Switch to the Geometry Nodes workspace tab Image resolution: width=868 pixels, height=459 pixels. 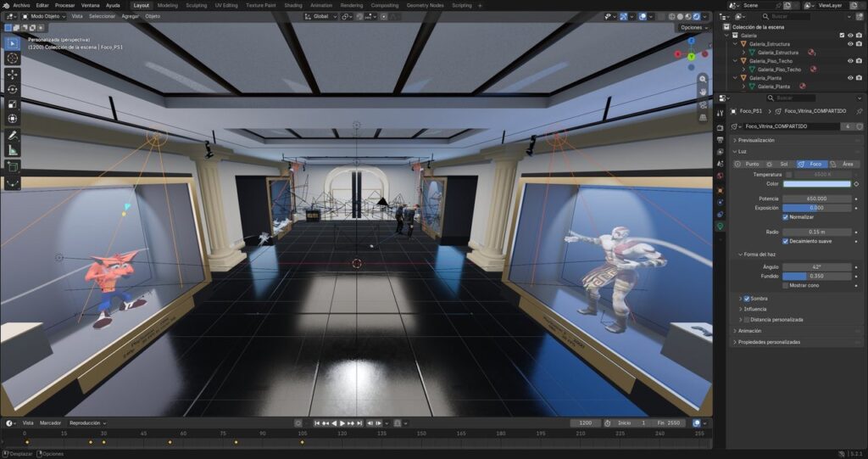coord(426,6)
